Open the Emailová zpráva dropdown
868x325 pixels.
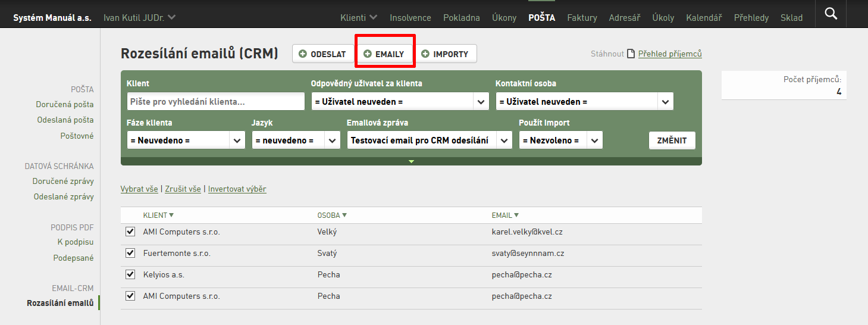430,140
